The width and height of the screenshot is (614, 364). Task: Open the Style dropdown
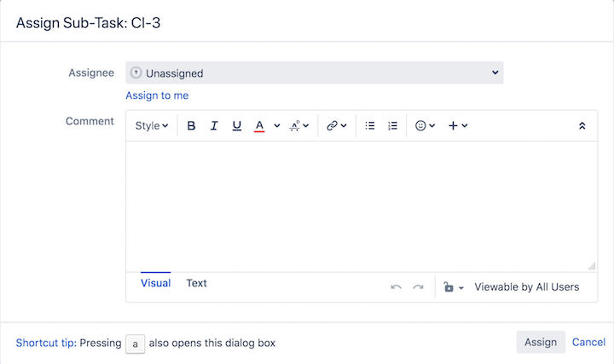[x=152, y=125]
